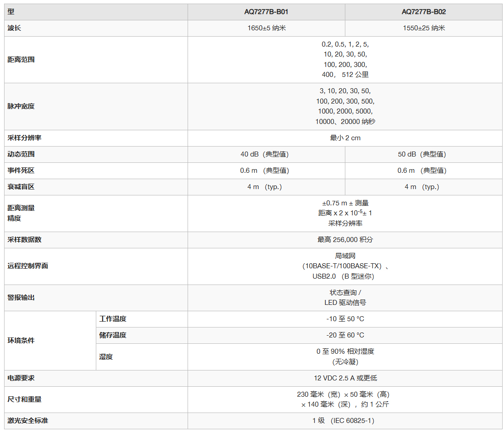The height and width of the screenshot is (432, 504).
Task: Click the '远程控制界面' row label
Action: [28, 266]
